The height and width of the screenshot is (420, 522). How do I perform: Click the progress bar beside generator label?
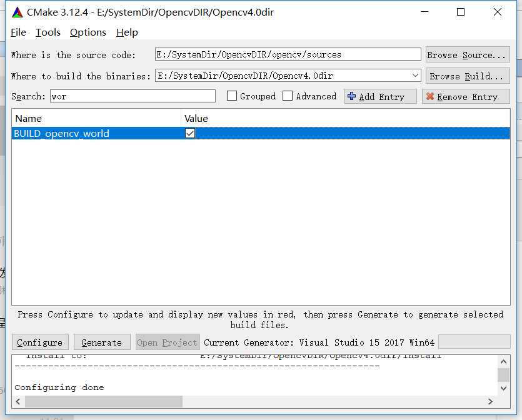click(x=474, y=342)
